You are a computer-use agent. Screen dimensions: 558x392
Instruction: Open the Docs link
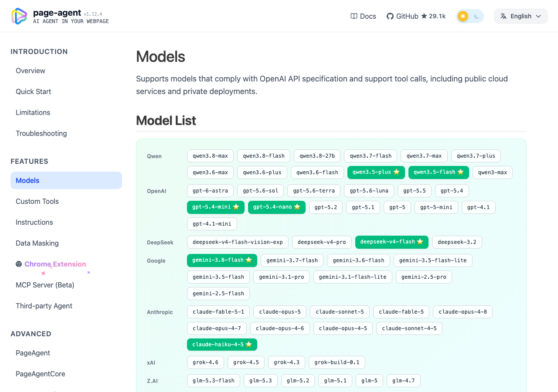point(363,16)
